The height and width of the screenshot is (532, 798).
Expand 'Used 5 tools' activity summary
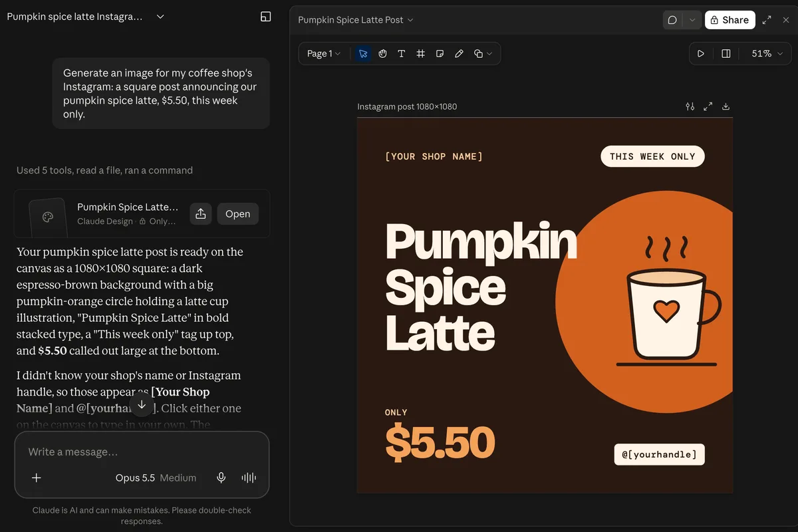coord(104,170)
